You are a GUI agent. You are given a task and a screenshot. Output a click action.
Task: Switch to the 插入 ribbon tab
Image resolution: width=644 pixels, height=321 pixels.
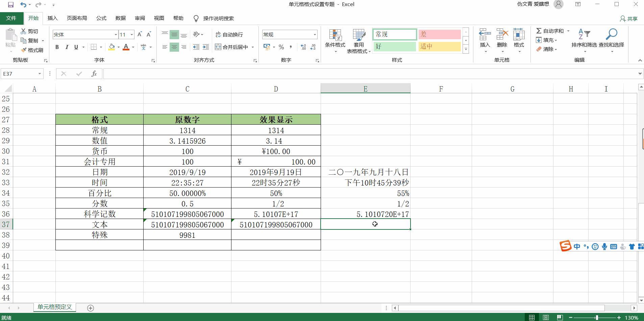(x=52, y=18)
